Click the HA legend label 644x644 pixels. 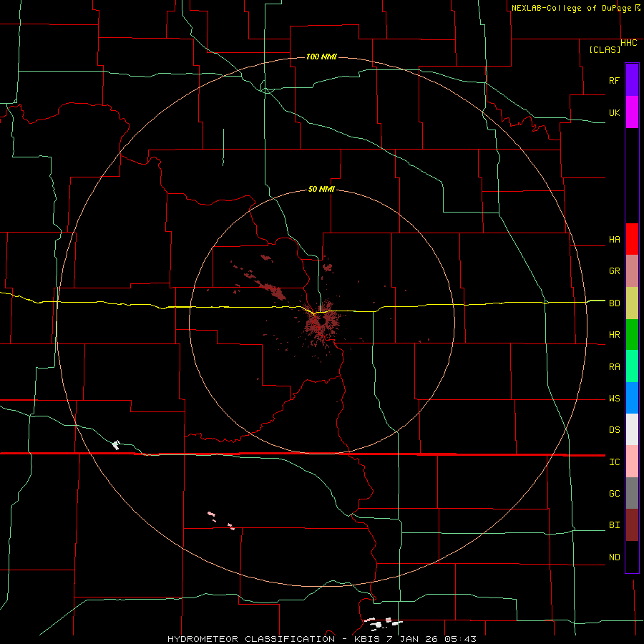(x=614, y=239)
